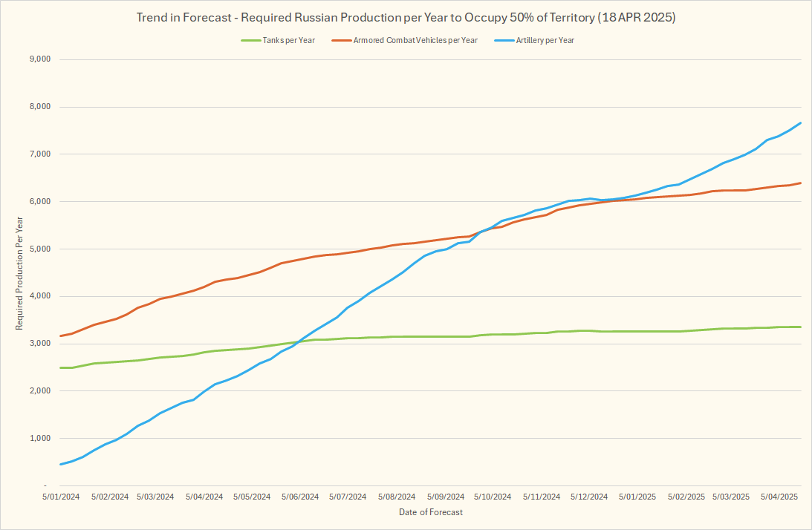
Task: Click the 9,000 y-axis label
Action: (36, 59)
